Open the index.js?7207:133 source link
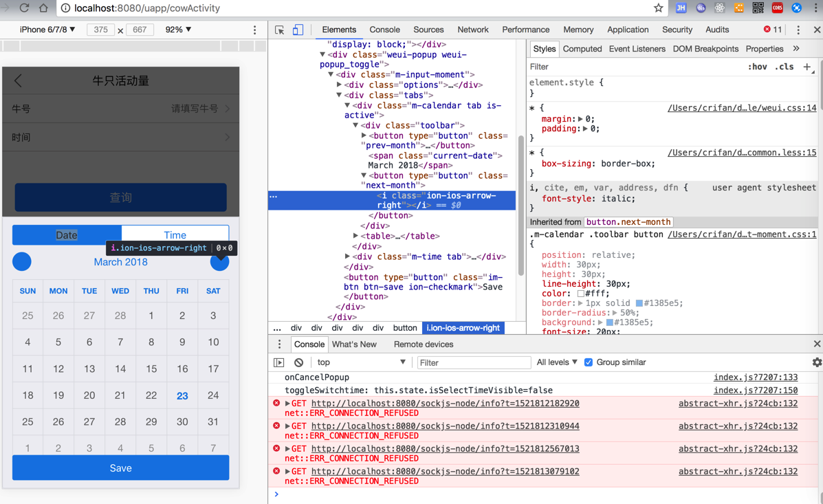 click(755, 377)
